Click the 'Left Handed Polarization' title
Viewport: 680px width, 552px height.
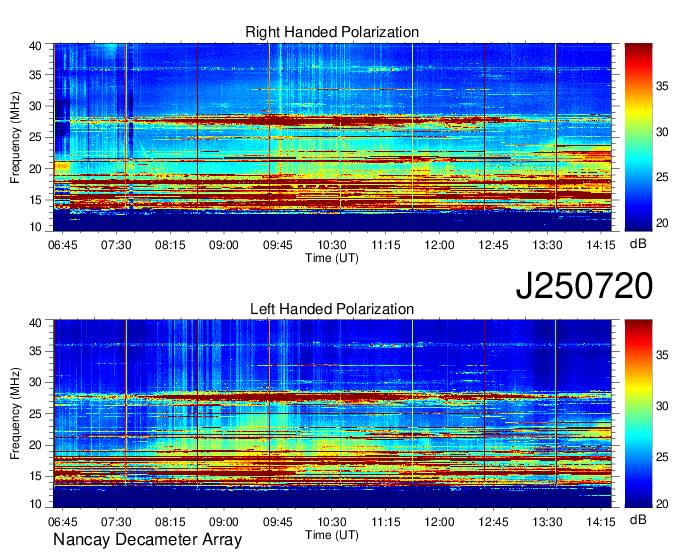(x=332, y=309)
